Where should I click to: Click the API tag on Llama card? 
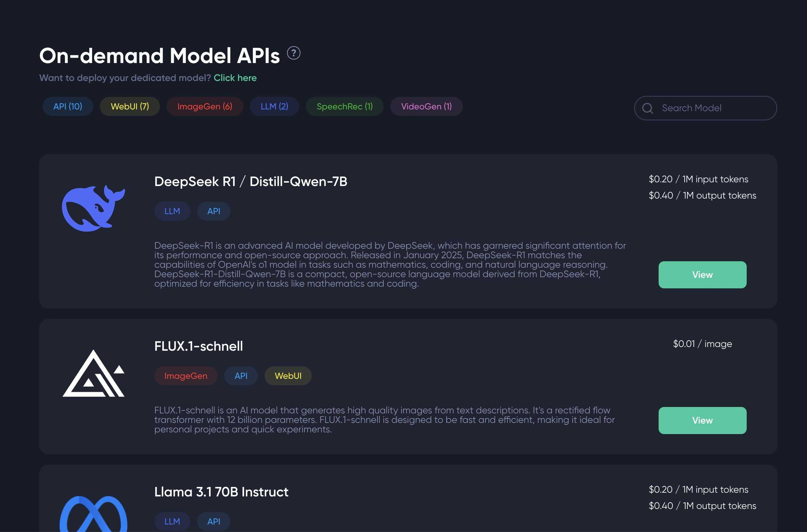(214, 521)
